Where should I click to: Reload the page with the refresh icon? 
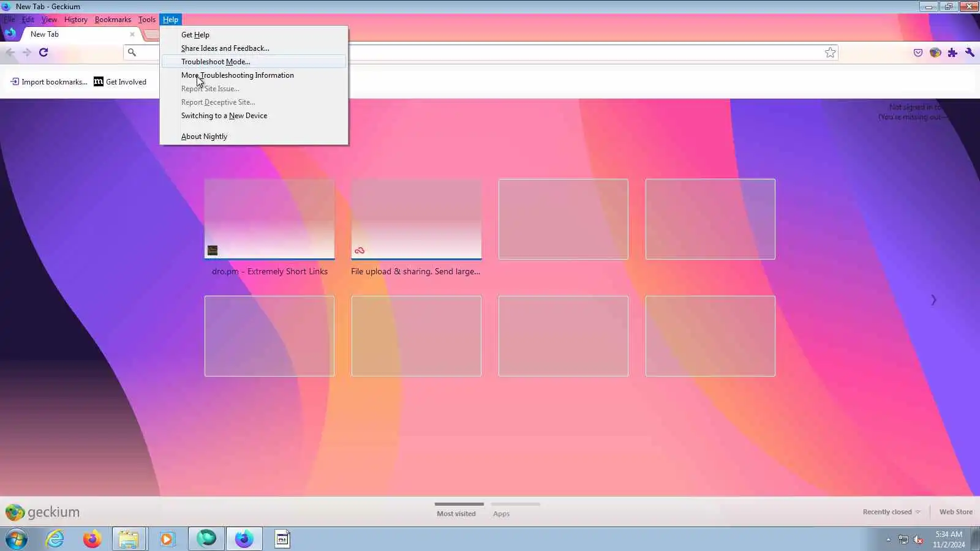pyautogui.click(x=43, y=53)
